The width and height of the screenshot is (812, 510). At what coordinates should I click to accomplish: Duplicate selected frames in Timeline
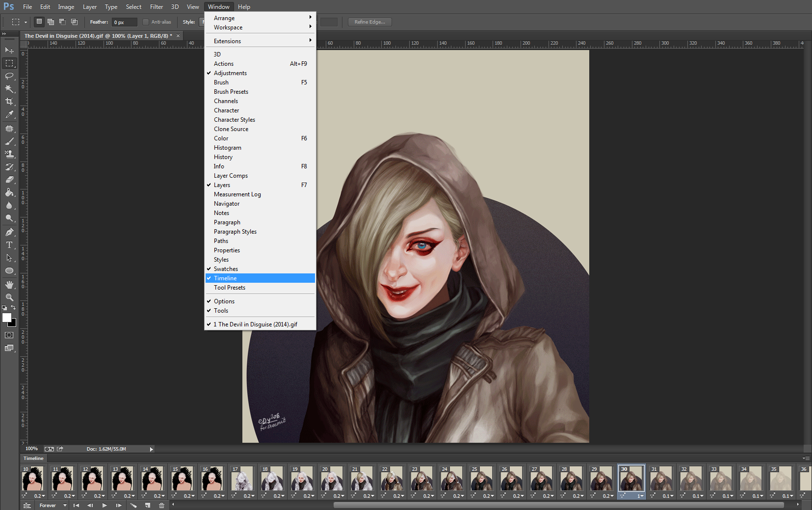[148, 505]
